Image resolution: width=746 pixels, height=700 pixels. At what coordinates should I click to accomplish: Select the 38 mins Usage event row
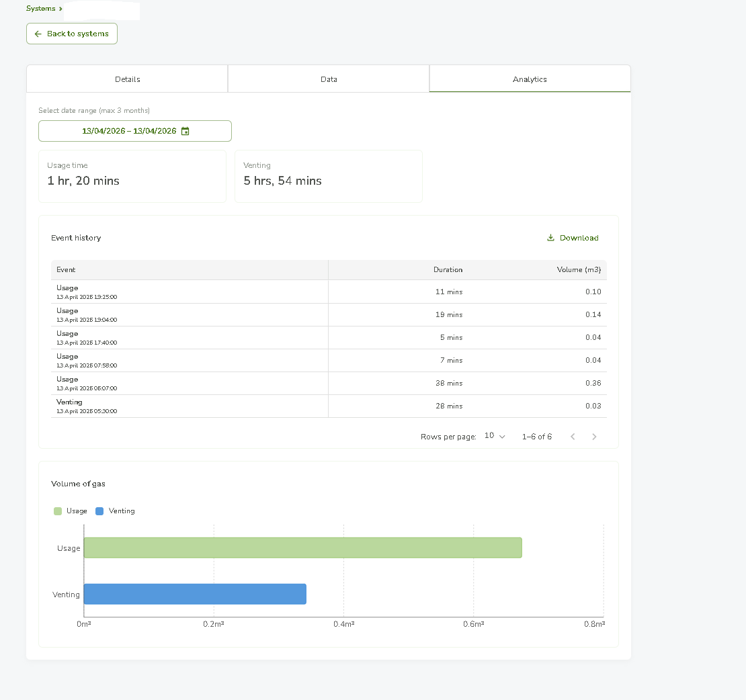pyautogui.click(x=329, y=383)
